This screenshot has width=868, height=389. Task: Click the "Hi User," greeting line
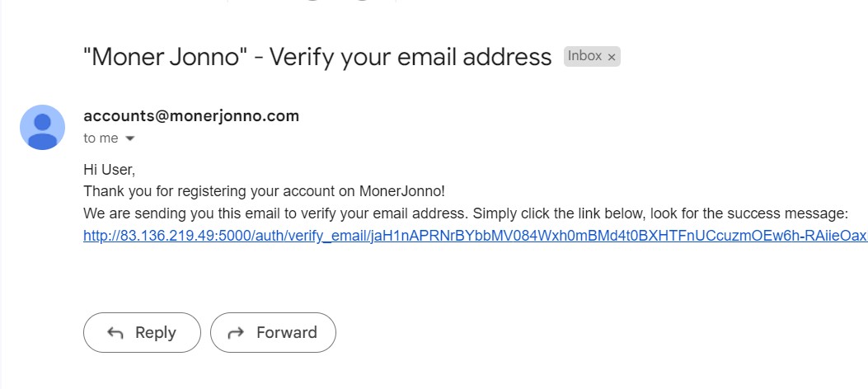pos(109,170)
